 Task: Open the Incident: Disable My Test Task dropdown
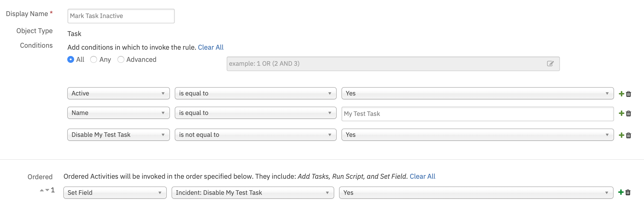click(x=253, y=193)
